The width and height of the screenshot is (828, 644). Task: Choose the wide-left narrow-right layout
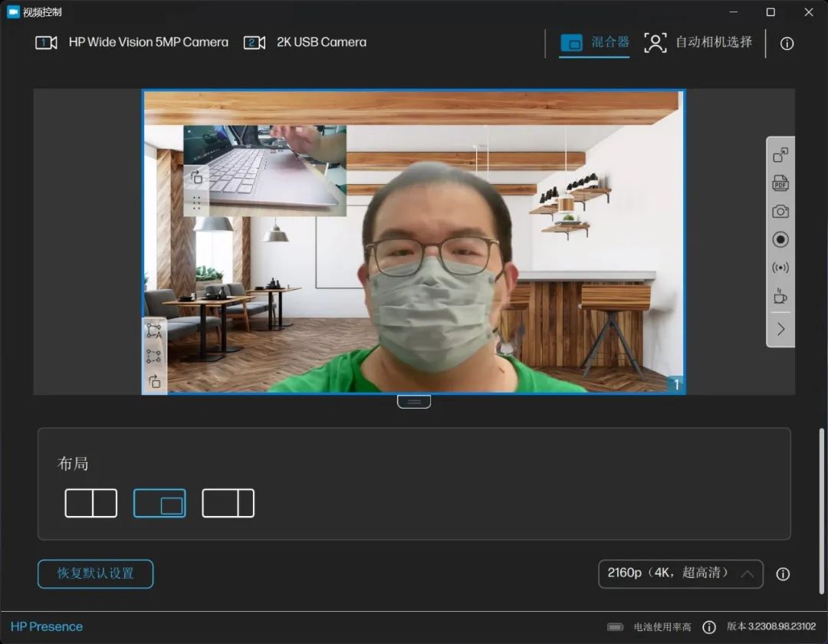(x=228, y=503)
